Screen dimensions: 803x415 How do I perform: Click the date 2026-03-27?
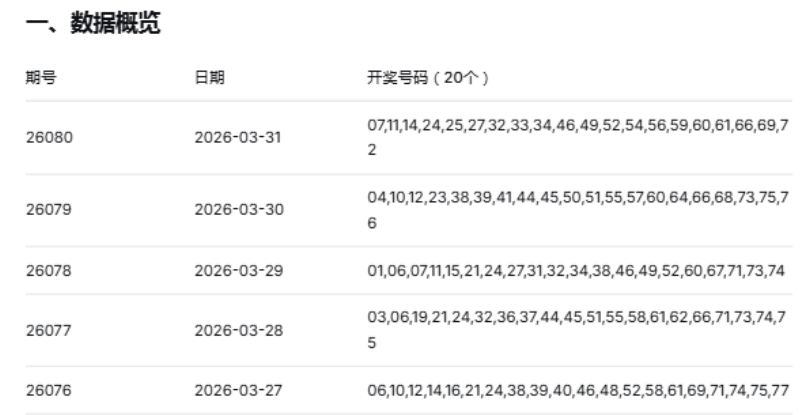click(x=238, y=390)
